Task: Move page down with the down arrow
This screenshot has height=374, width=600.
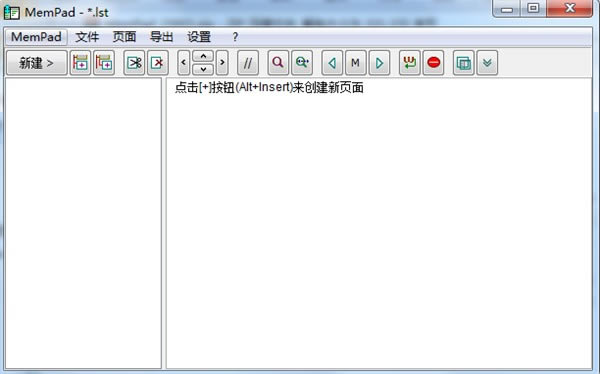Action: (203, 69)
